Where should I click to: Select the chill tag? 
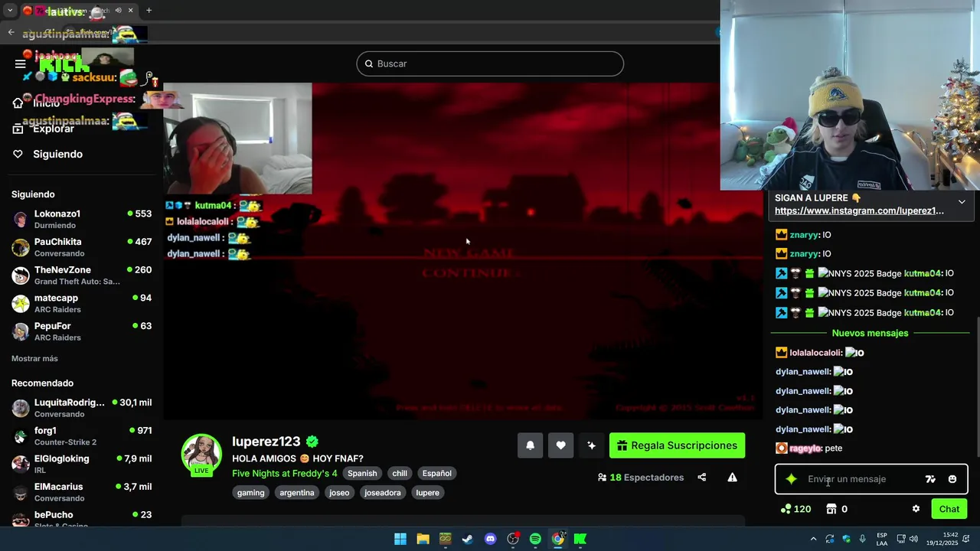pos(400,473)
